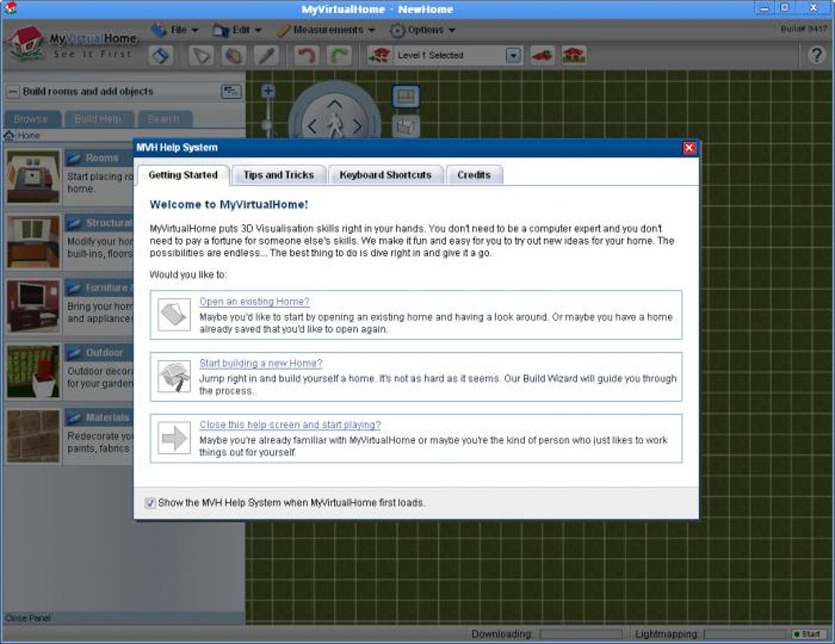Switch to Tips and Tricks tab

[278, 175]
